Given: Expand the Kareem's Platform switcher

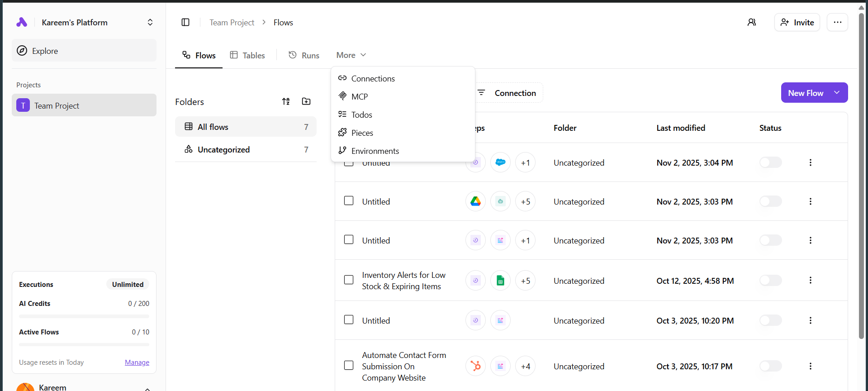Looking at the screenshot, I should (x=150, y=22).
